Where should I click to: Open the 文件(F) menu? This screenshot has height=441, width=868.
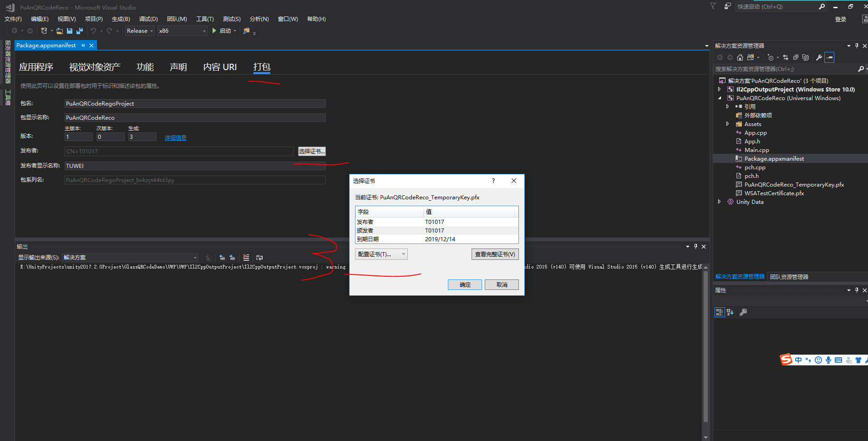point(13,19)
